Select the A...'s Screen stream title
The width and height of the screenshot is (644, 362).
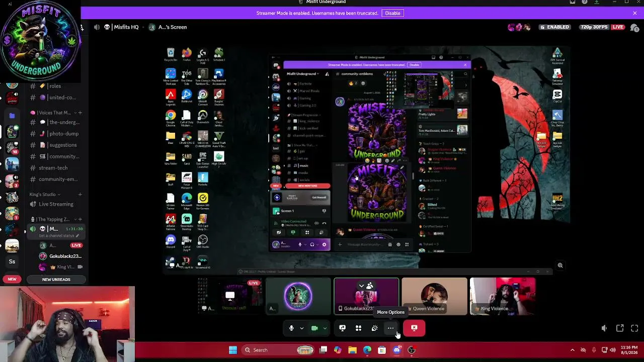point(173,27)
